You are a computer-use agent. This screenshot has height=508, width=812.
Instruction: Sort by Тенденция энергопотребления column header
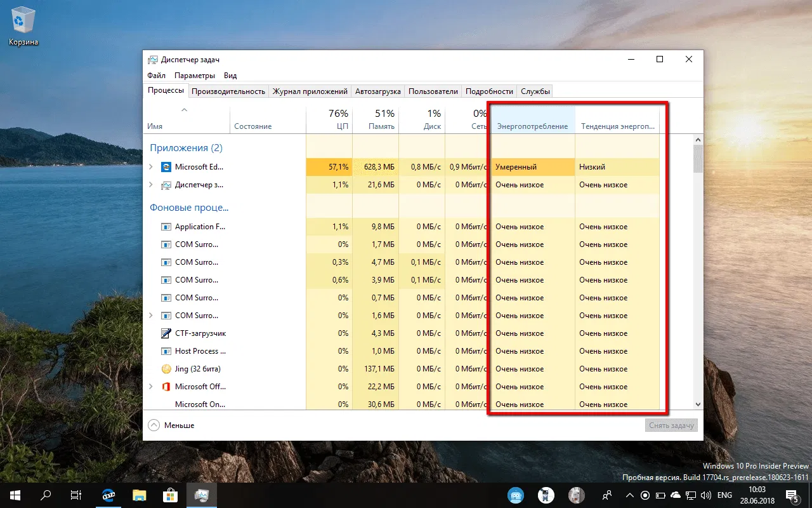pyautogui.click(x=617, y=119)
